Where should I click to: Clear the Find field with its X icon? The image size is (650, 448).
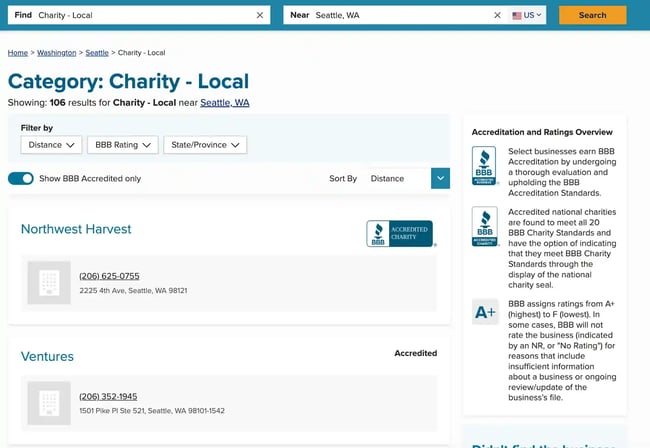tap(260, 15)
